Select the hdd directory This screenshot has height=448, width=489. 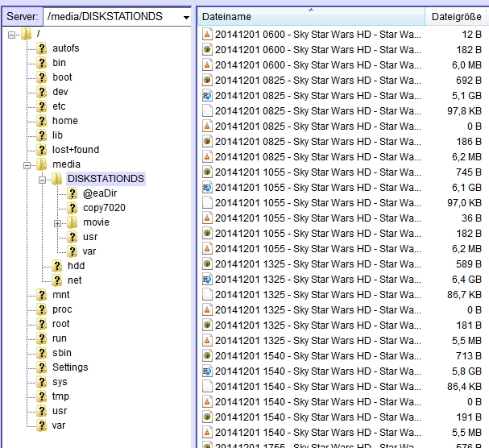(76, 266)
